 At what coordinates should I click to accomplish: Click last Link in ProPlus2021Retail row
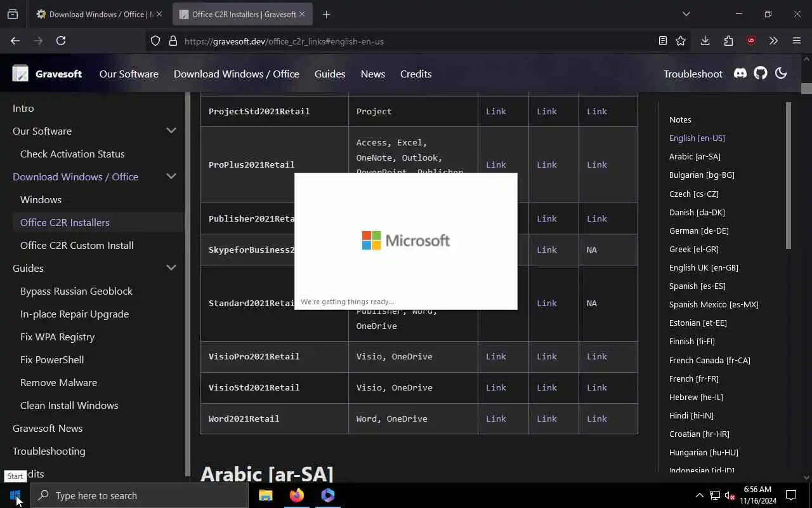coord(597,164)
